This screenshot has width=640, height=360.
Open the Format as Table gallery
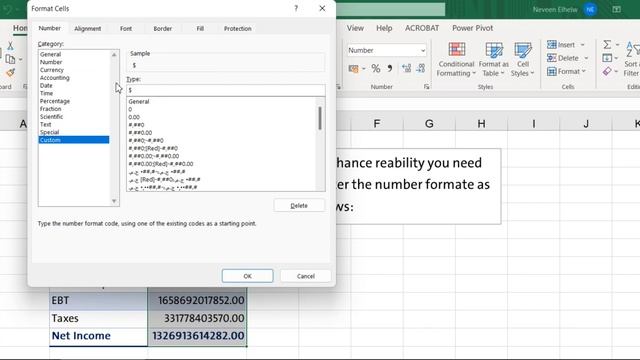coord(493,59)
